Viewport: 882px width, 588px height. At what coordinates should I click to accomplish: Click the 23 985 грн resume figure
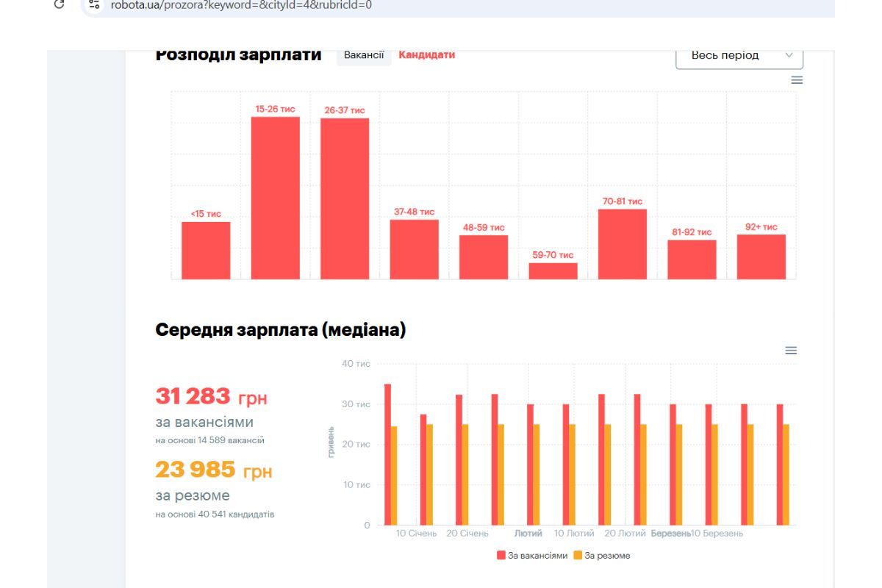213,470
